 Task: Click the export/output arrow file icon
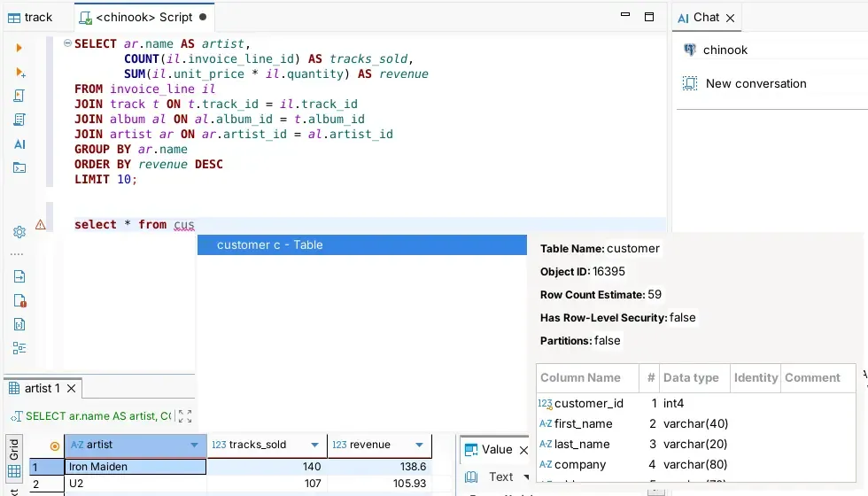click(19, 276)
